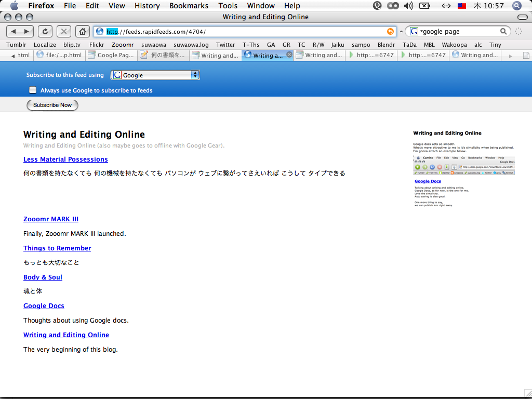Switch to the file:/...p.html tab
This screenshot has width=532, height=399.
point(59,55)
